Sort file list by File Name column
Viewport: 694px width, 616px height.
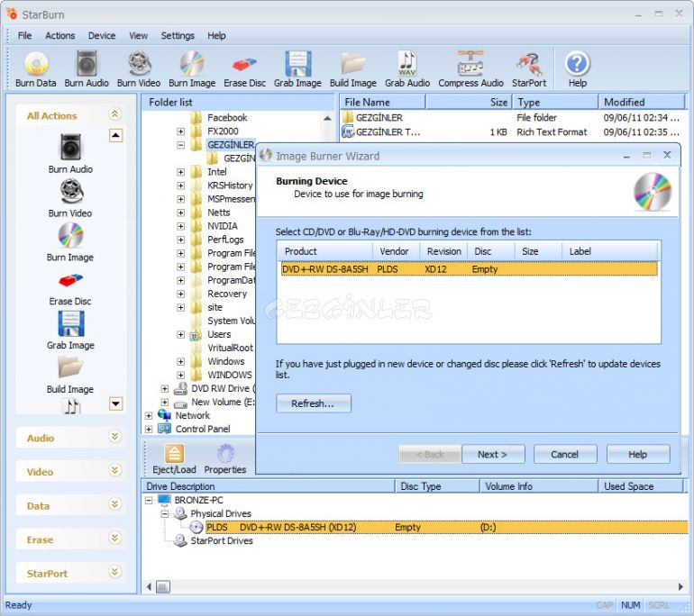click(x=382, y=102)
